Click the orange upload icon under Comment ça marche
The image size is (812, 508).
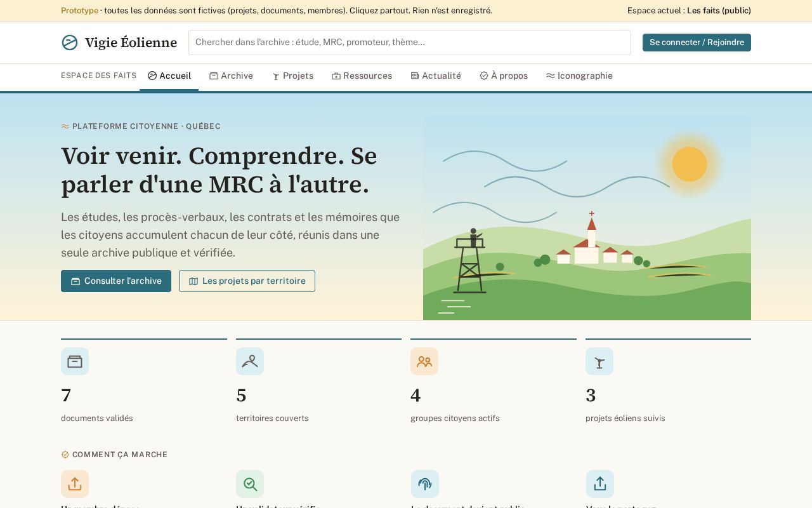75,484
